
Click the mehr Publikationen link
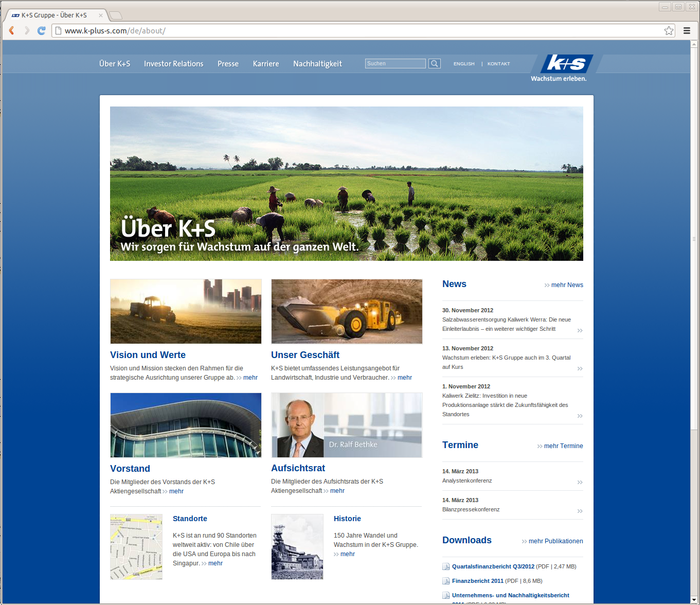[x=552, y=541]
